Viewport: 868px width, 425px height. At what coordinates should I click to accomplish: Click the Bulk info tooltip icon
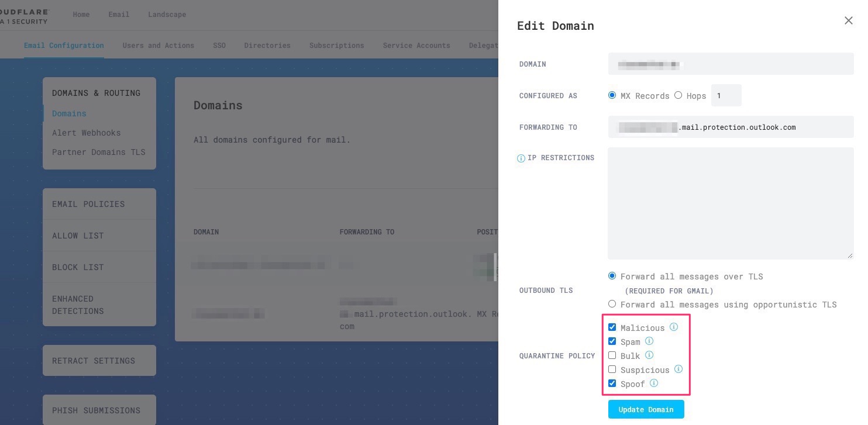coord(649,355)
